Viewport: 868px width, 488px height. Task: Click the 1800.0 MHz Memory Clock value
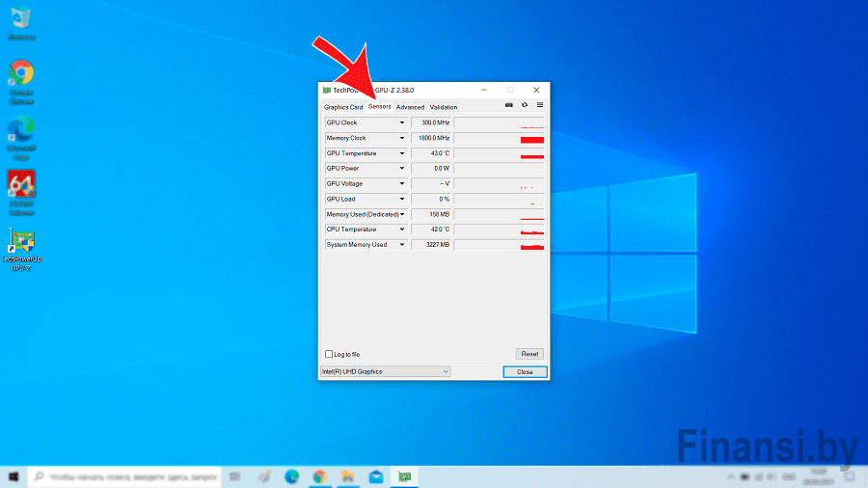click(431, 138)
